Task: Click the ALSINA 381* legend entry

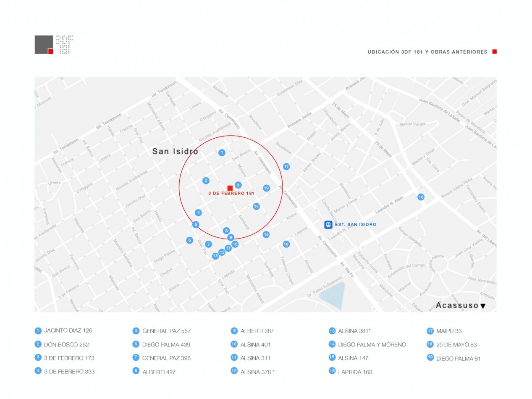Action: (x=354, y=331)
